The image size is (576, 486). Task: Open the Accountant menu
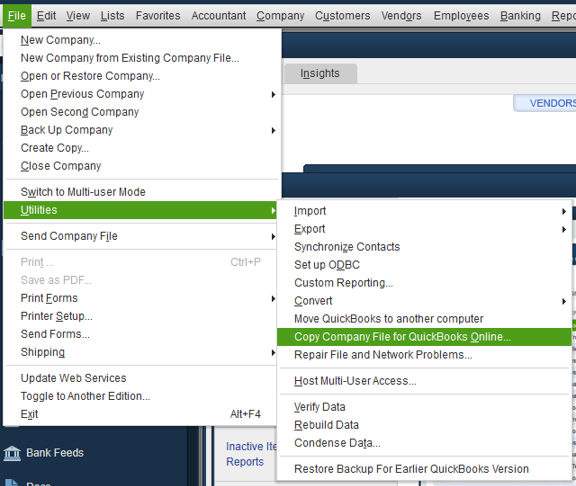point(219,16)
